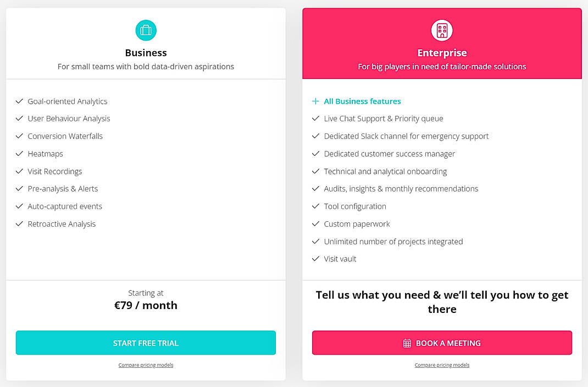Click the checkmark next to Custom paperwork
This screenshot has width=588, height=387.
[316, 224]
